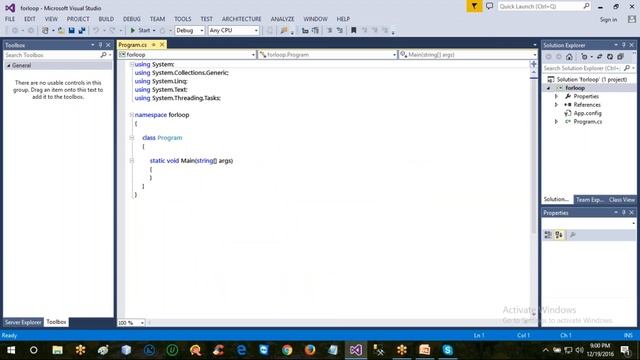Collapse the General group in Toolbox
Screen dimensions: 640x360
click(9, 66)
